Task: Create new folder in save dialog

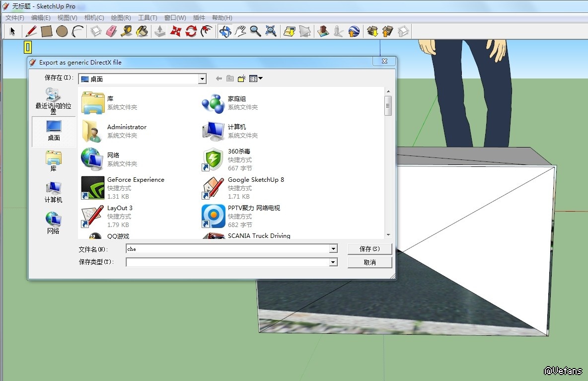Action: (242, 78)
